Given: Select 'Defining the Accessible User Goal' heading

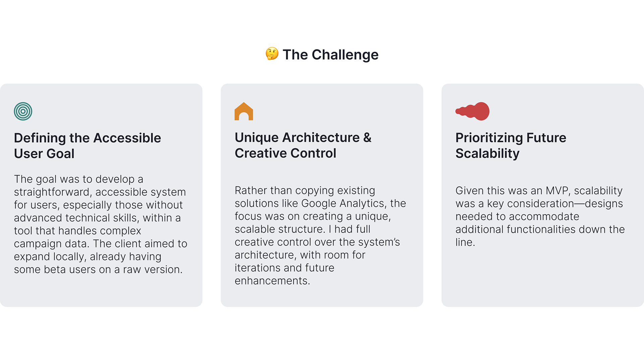Looking at the screenshot, I should click(x=87, y=145).
